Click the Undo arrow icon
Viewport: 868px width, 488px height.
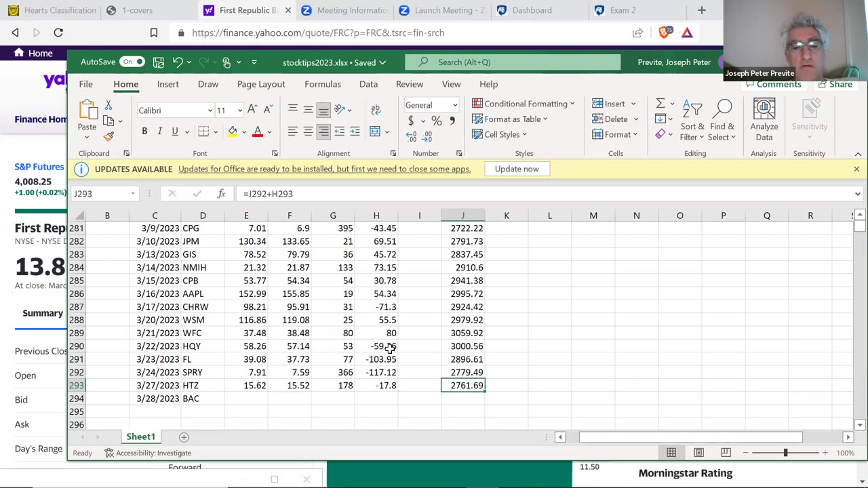[178, 62]
